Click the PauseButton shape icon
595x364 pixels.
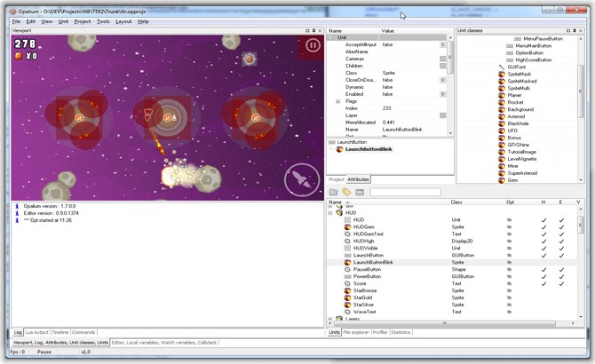[x=347, y=269]
